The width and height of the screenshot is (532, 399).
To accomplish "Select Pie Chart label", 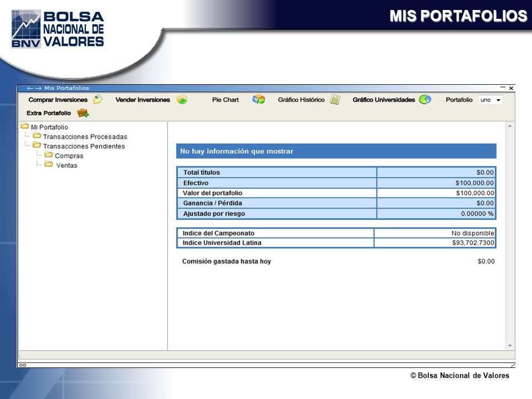I will [x=226, y=100].
